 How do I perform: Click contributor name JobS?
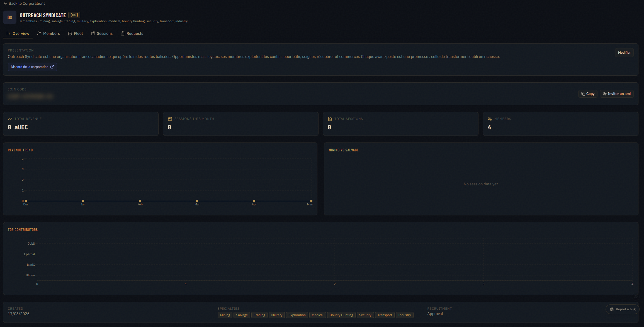(31, 244)
